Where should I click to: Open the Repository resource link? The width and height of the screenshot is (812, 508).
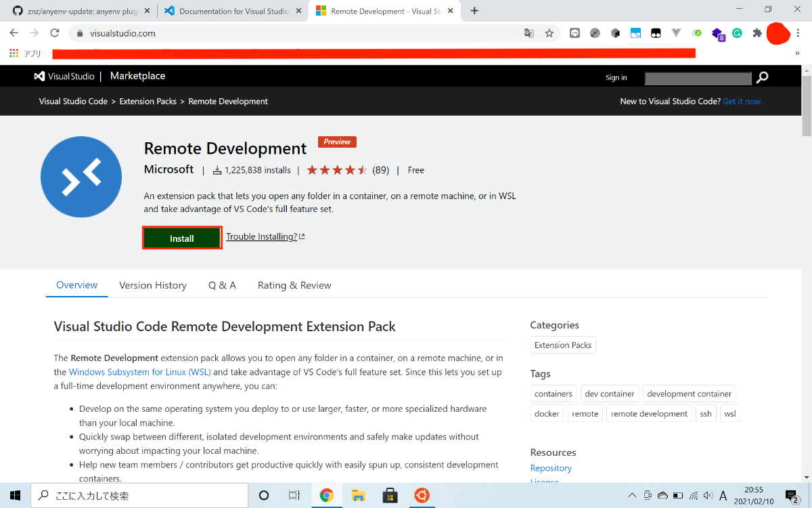point(551,468)
